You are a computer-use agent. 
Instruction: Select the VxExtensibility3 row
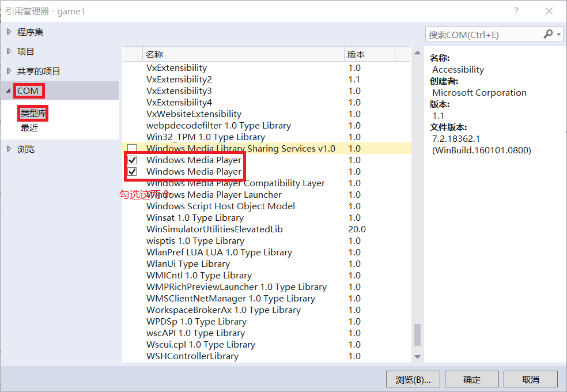coord(267,91)
